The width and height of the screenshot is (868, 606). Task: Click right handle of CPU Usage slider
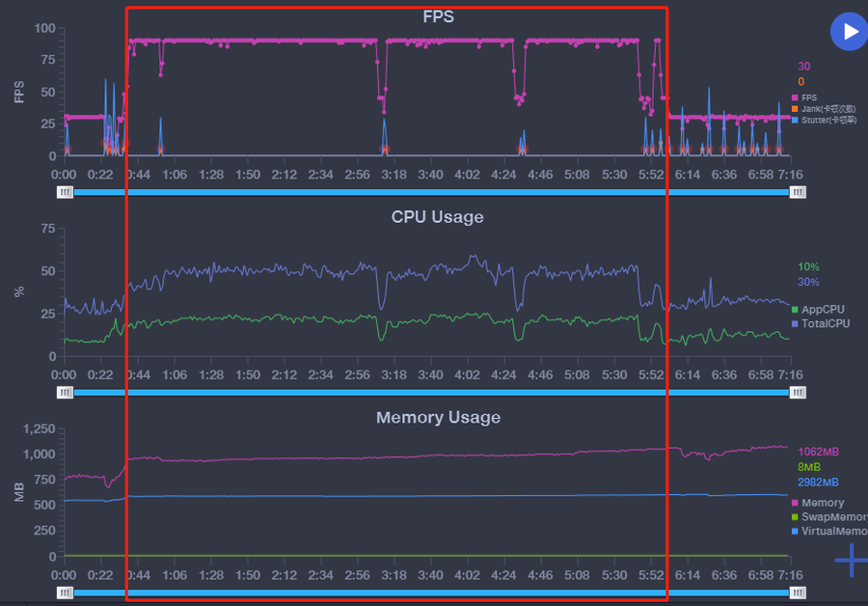point(798,393)
